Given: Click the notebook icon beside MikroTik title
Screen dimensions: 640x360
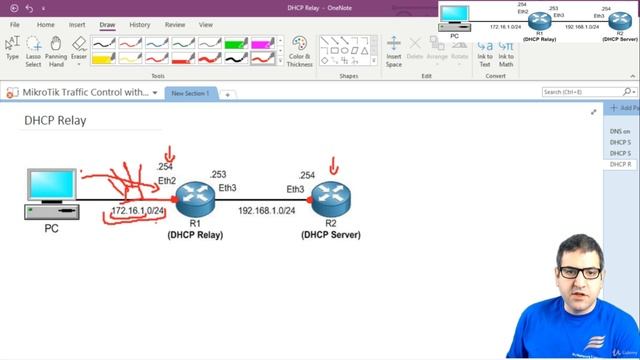Looking at the screenshot, I should (x=12, y=92).
